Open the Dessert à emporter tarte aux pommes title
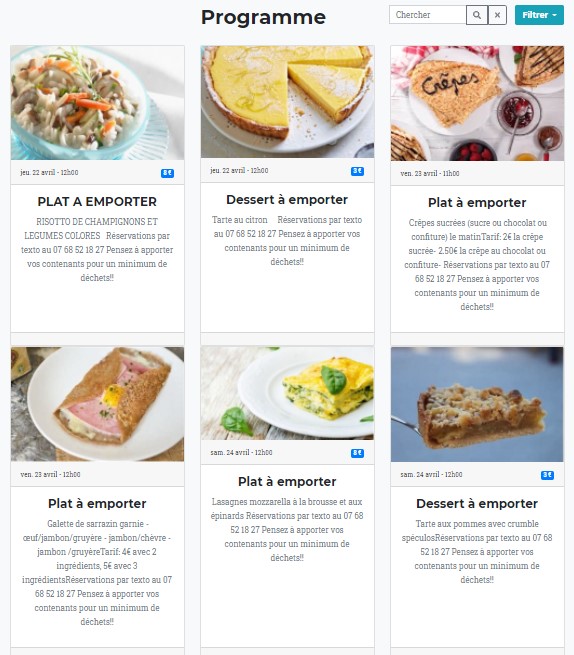Screen dimensions: 574x655 click(x=477, y=504)
